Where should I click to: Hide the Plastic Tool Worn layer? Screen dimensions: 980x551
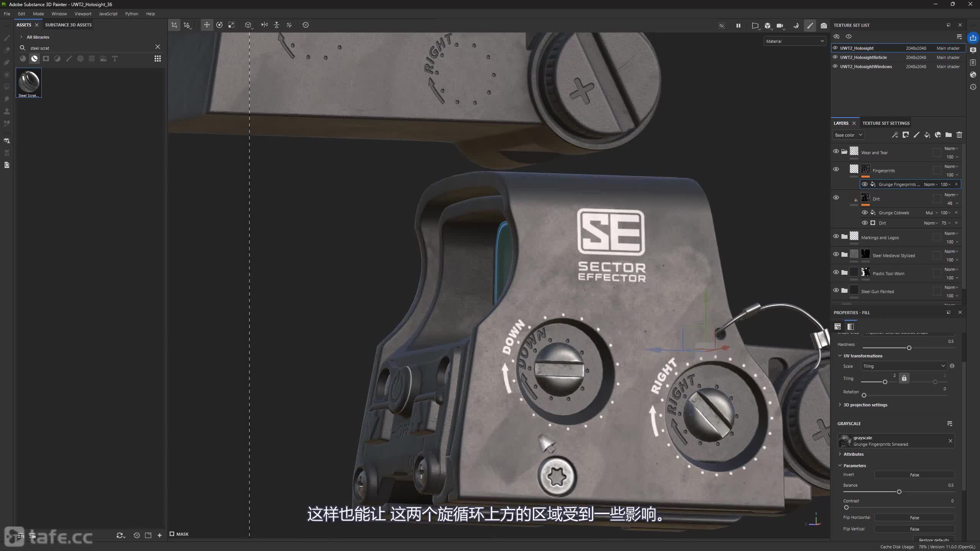(836, 272)
